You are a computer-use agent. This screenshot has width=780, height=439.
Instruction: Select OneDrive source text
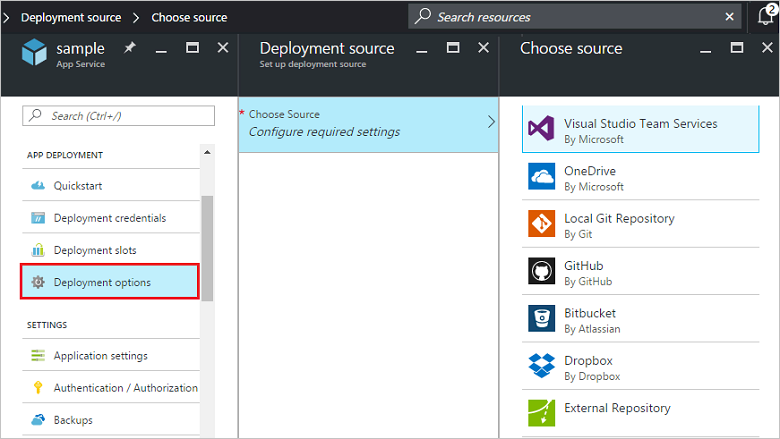590,171
